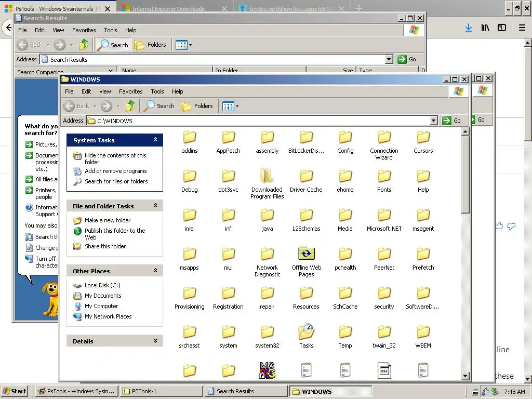The width and height of the screenshot is (532, 399).
Task: Open address dropdown in WINDOWS window
Action: [x=433, y=121]
